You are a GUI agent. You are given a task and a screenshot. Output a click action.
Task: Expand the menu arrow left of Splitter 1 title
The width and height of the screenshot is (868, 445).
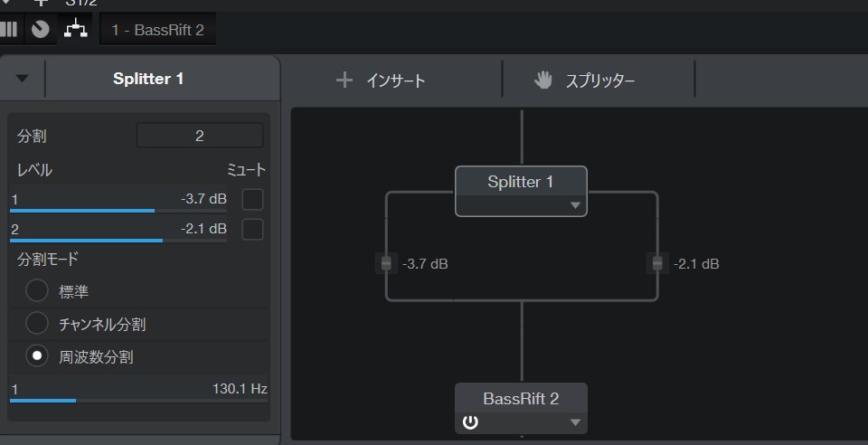(23, 79)
